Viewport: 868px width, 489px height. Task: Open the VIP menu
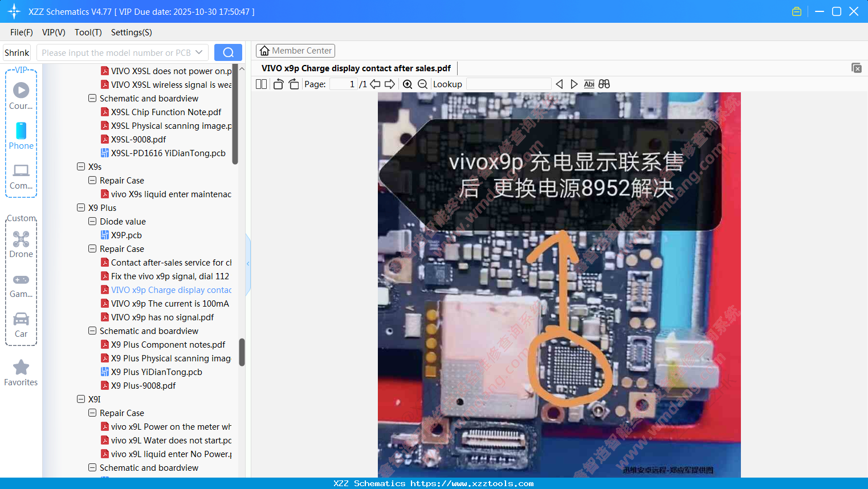point(53,32)
